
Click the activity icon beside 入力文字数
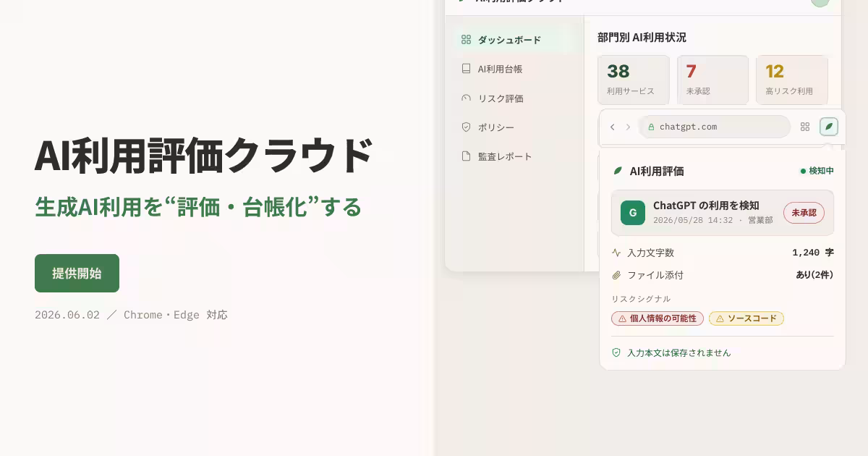(616, 253)
